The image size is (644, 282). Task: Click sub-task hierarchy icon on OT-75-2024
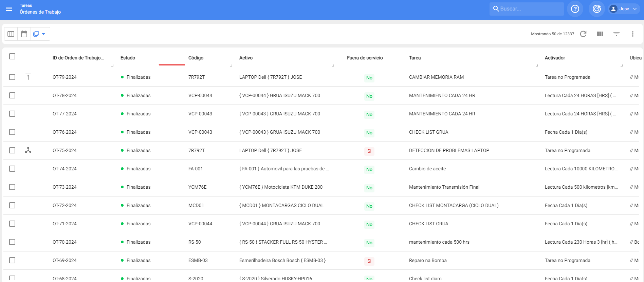tap(28, 150)
